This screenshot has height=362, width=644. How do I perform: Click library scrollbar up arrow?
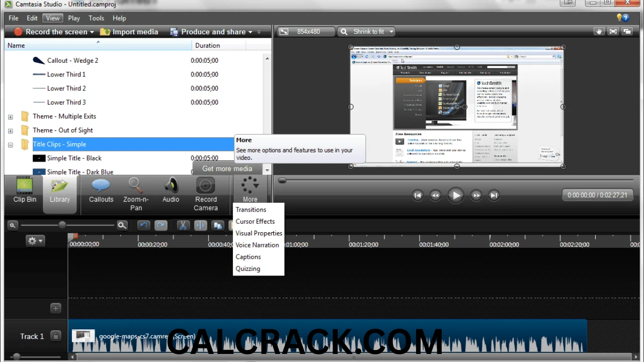267,59
